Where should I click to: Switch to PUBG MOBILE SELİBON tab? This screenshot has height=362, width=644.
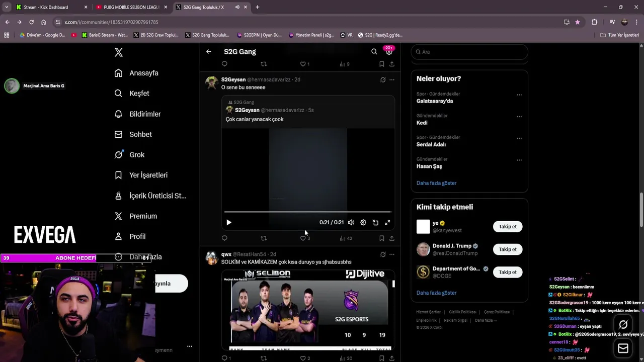pyautogui.click(x=131, y=7)
